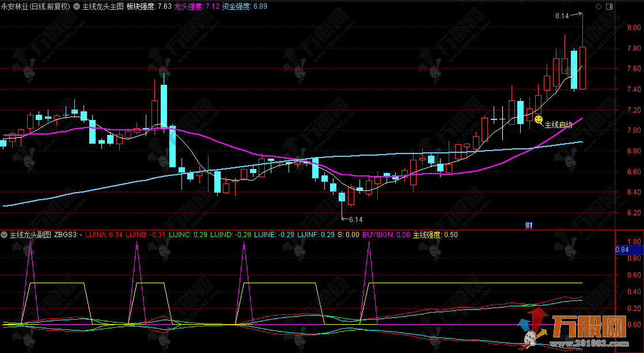Click the 主线启动 text label on chart

point(558,125)
